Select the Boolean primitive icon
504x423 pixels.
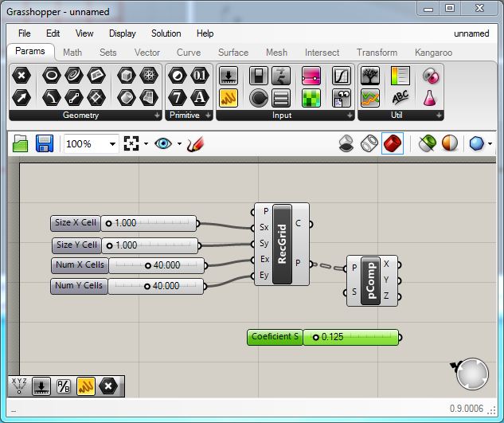[178, 76]
